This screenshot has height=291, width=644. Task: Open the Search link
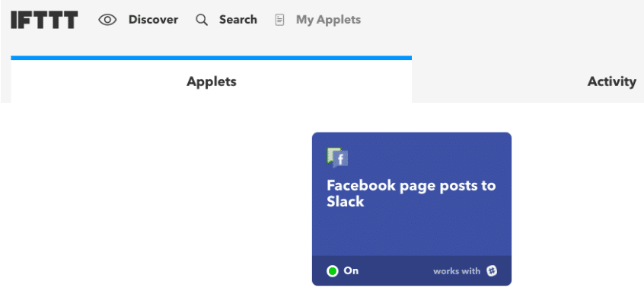click(238, 20)
